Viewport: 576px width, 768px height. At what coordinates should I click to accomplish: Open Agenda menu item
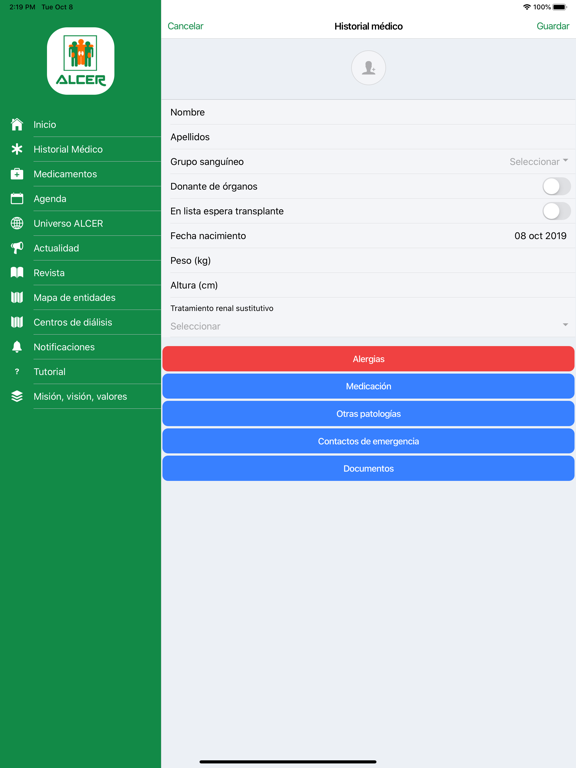50,199
